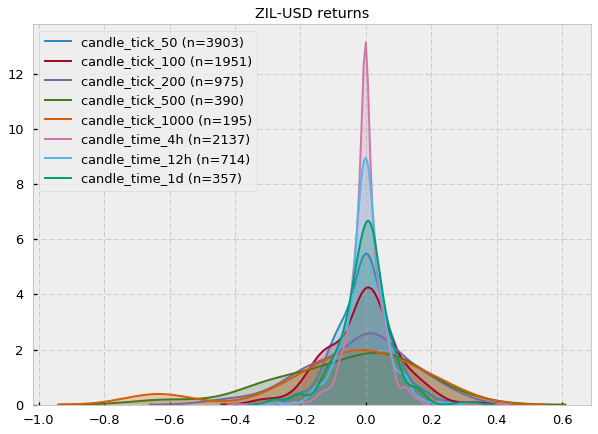Click the pink swatch for candle_time_4h
This screenshot has height=434, width=598.
pos(58,139)
